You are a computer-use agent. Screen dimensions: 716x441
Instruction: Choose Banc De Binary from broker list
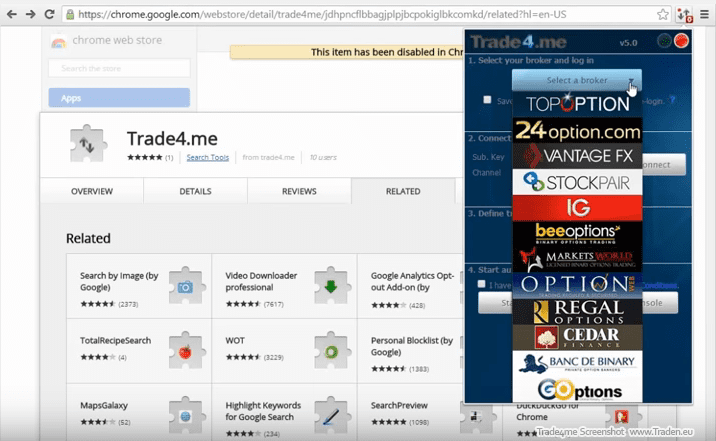[x=577, y=363]
